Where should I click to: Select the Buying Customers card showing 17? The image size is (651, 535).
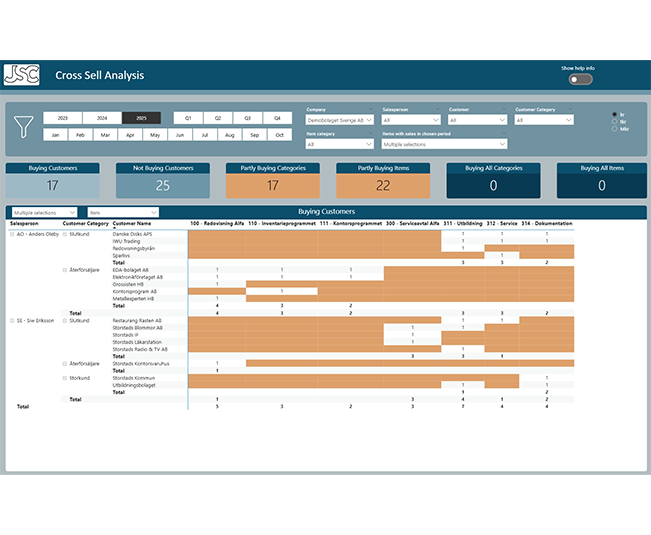tap(53, 180)
